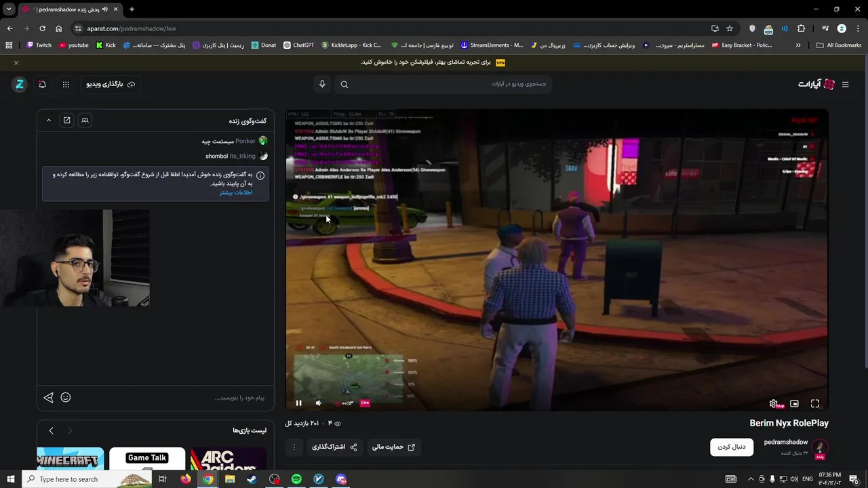Open the Kick bookmark
This screenshot has width=868, height=488.
[x=106, y=45]
